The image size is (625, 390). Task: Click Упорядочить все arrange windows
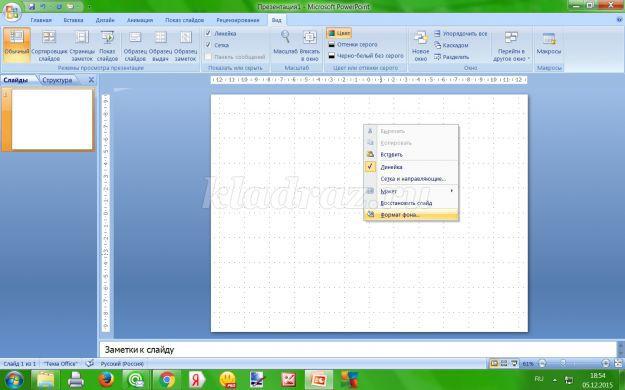click(460, 34)
